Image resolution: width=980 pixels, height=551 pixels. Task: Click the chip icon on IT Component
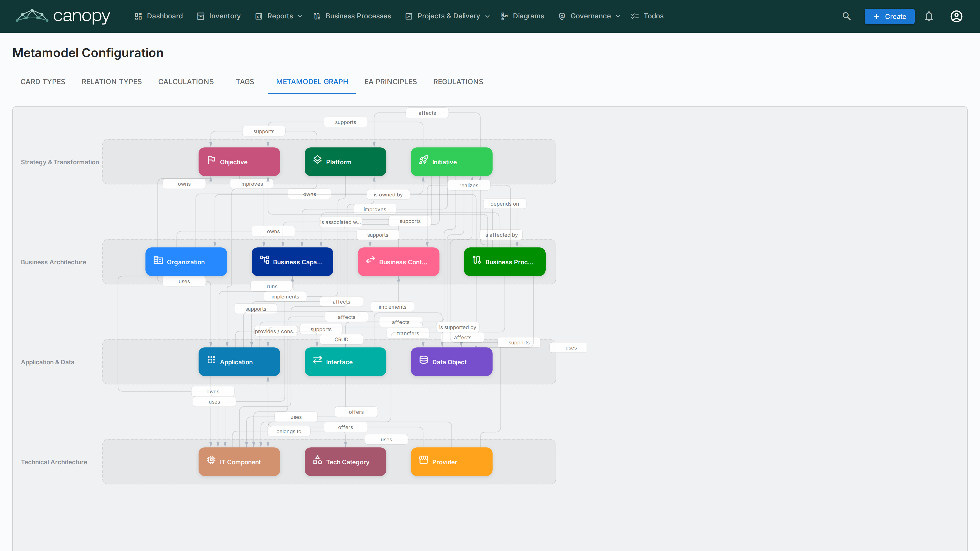coord(212,460)
